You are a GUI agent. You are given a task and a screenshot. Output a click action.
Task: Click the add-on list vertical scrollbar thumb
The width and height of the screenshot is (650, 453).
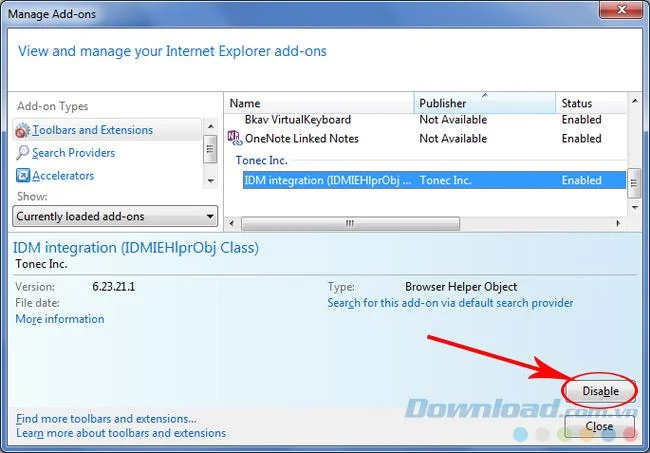(634, 183)
